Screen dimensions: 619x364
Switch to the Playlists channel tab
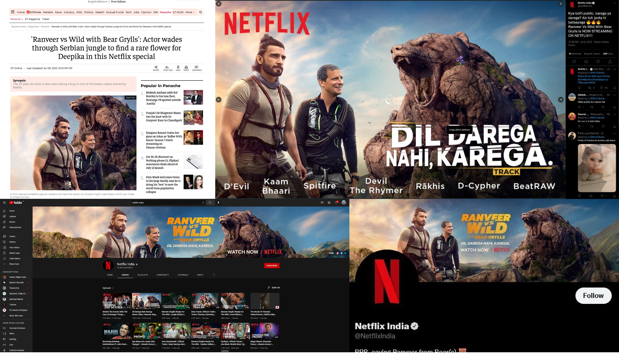pyautogui.click(x=142, y=275)
